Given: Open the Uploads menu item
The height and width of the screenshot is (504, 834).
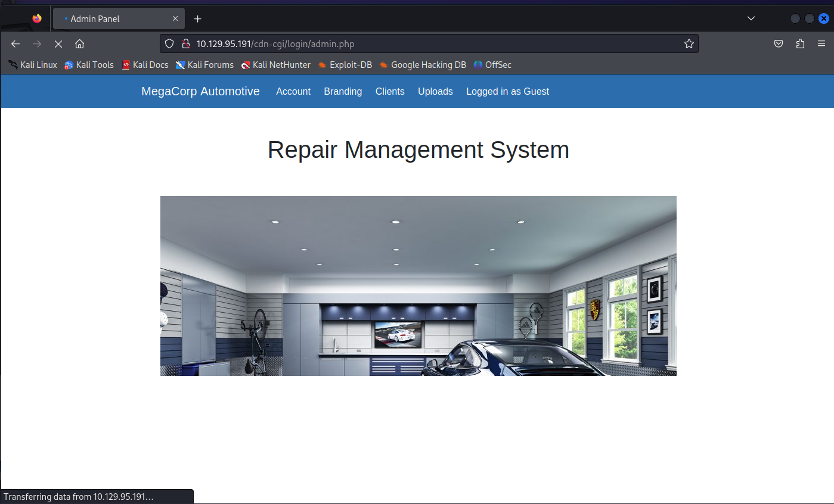Looking at the screenshot, I should pos(435,91).
